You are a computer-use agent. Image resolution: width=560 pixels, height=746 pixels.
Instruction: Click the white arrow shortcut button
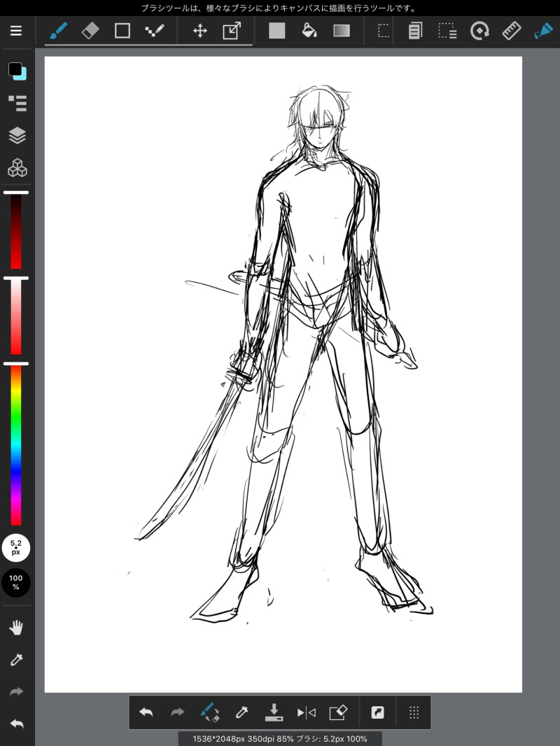click(377, 712)
